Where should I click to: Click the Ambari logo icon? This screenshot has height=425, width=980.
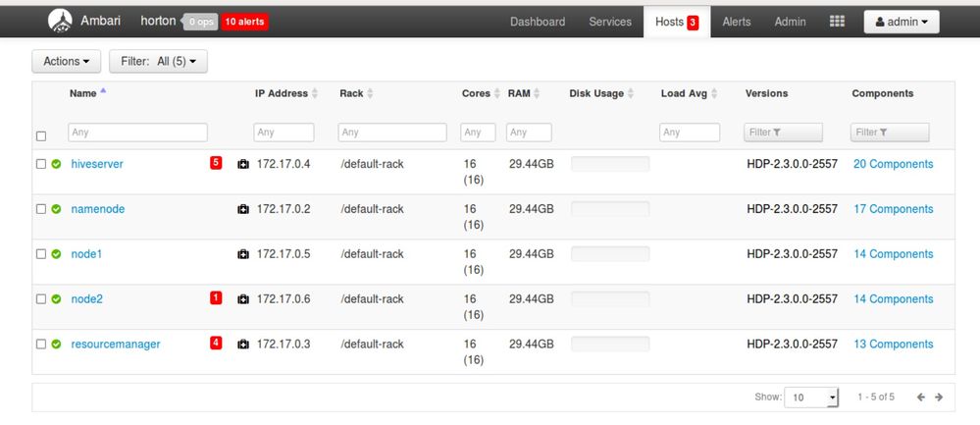click(60, 21)
